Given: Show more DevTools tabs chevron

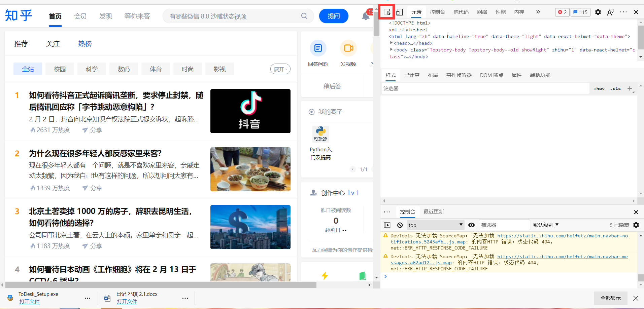Looking at the screenshot, I should coord(538,12).
